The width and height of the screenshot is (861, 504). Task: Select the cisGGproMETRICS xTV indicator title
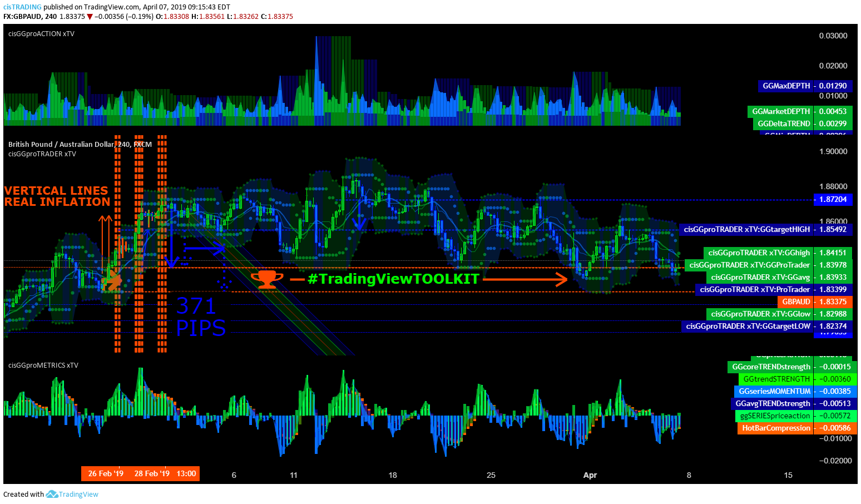(x=43, y=365)
